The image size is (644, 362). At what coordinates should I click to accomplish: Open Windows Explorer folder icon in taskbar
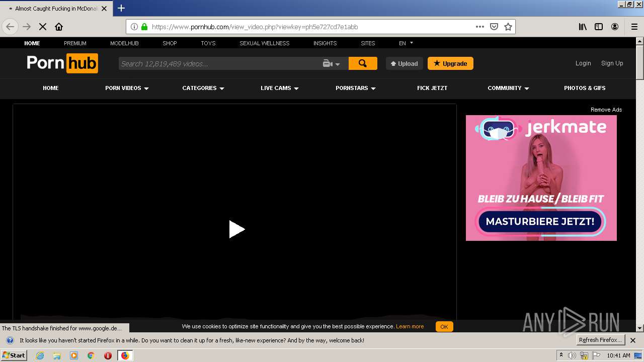57,355
